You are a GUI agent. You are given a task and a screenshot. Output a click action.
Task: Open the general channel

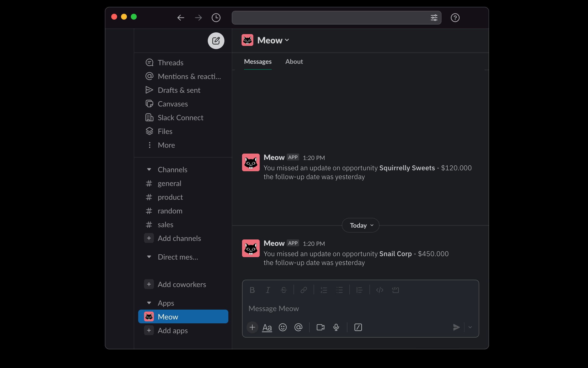coord(183,183)
